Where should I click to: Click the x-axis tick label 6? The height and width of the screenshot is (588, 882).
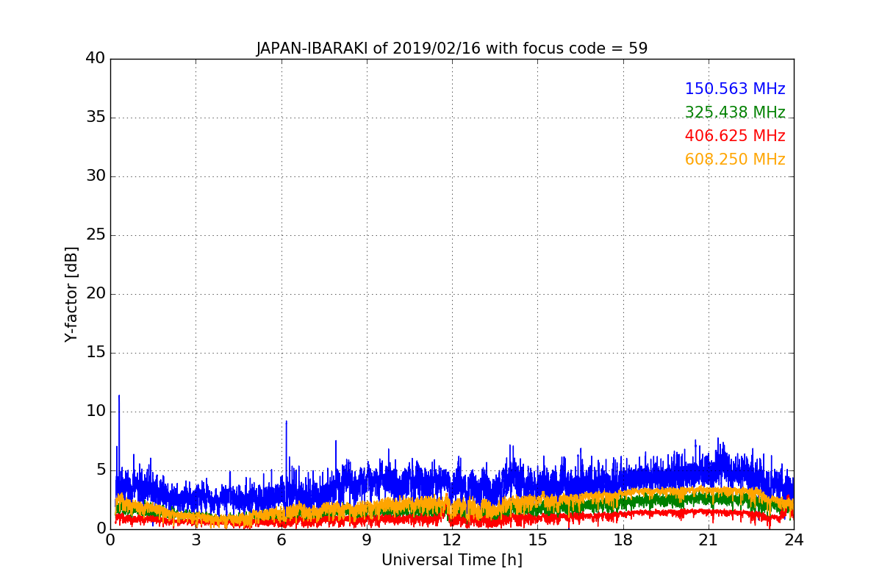pos(282,540)
